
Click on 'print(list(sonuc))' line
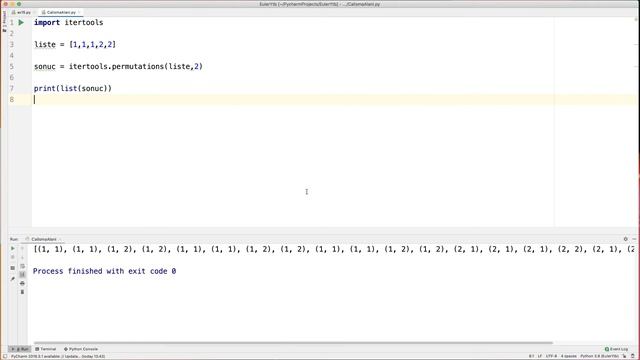[x=73, y=89]
